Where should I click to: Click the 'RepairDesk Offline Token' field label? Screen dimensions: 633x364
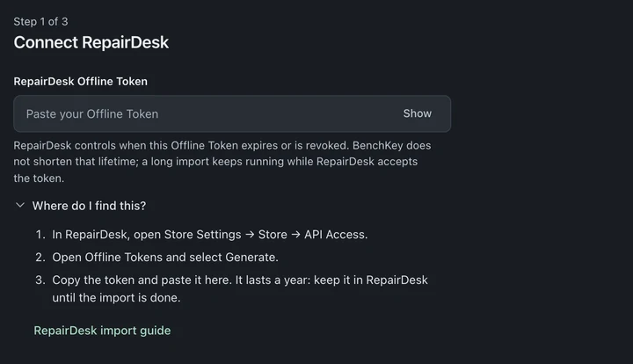(80, 81)
